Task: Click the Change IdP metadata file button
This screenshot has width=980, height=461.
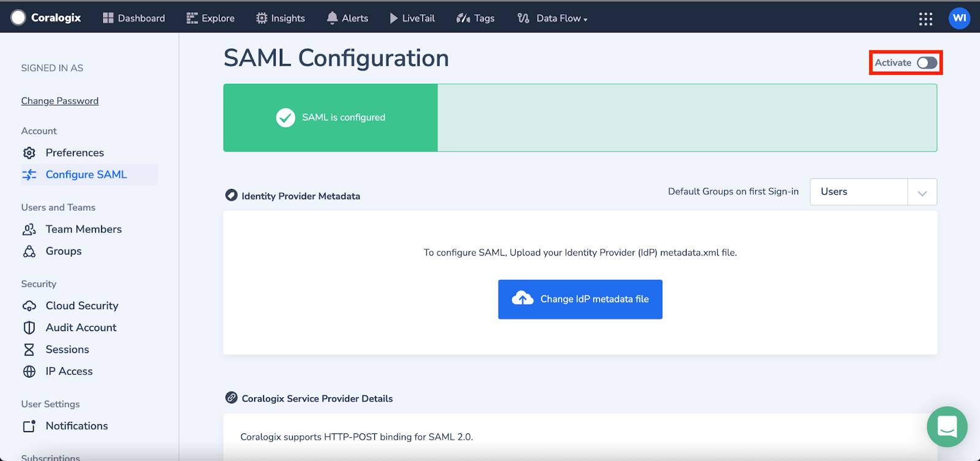Action: pyautogui.click(x=580, y=299)
